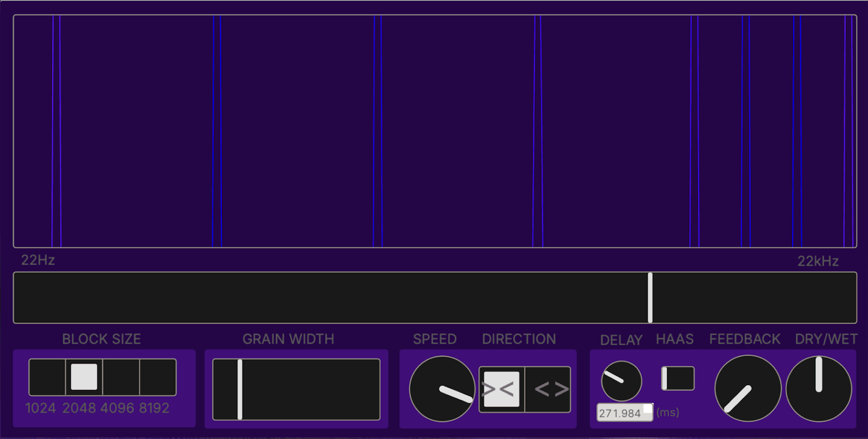This screenshot has width=868, height=439.
Task: Select the 1024 block size segment
Action: click(x=47, y=377)
